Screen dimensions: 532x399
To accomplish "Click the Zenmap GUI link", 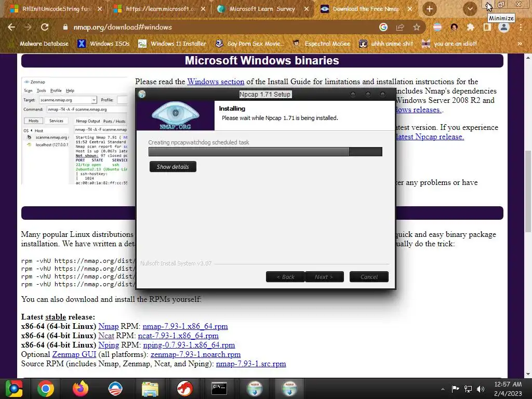I will pyautogui.click(x=74, y=354).
